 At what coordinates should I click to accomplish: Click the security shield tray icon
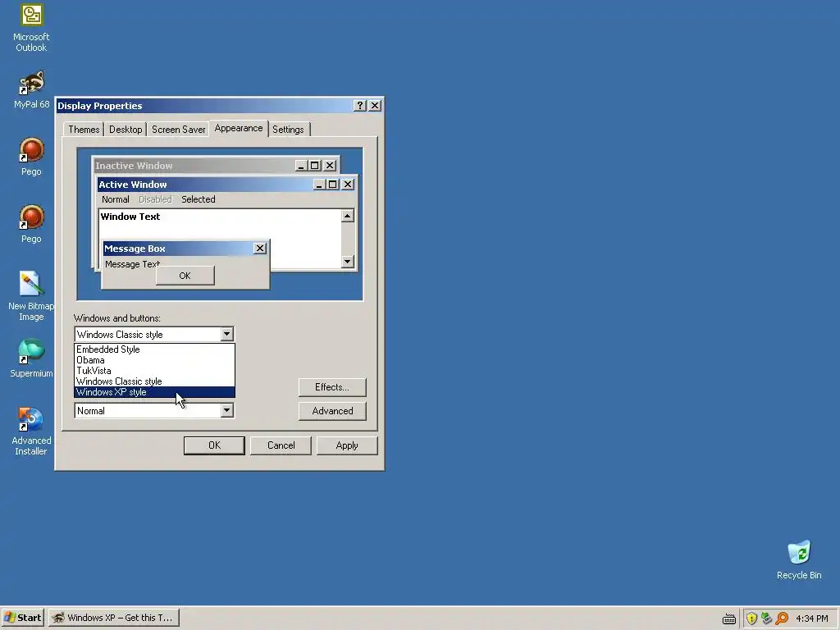pos(751,619)
